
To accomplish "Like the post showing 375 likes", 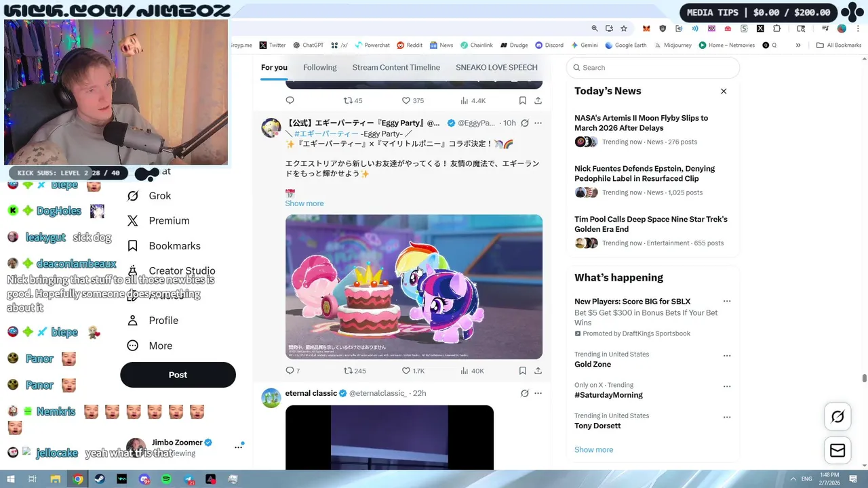I will [x=412, y=100].
